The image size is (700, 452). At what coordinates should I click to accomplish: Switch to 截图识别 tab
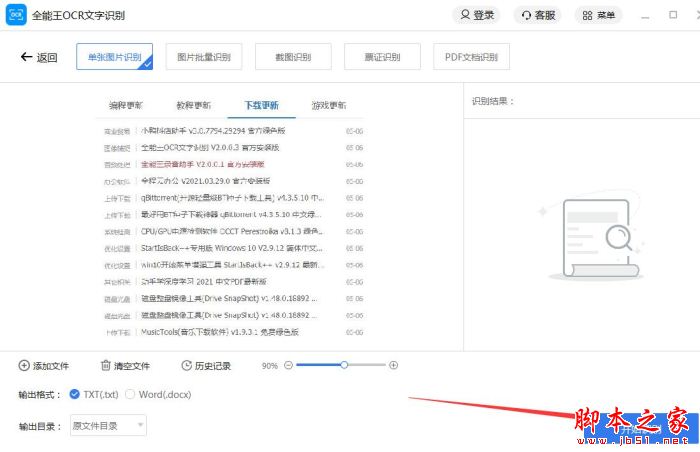(292, 57)
